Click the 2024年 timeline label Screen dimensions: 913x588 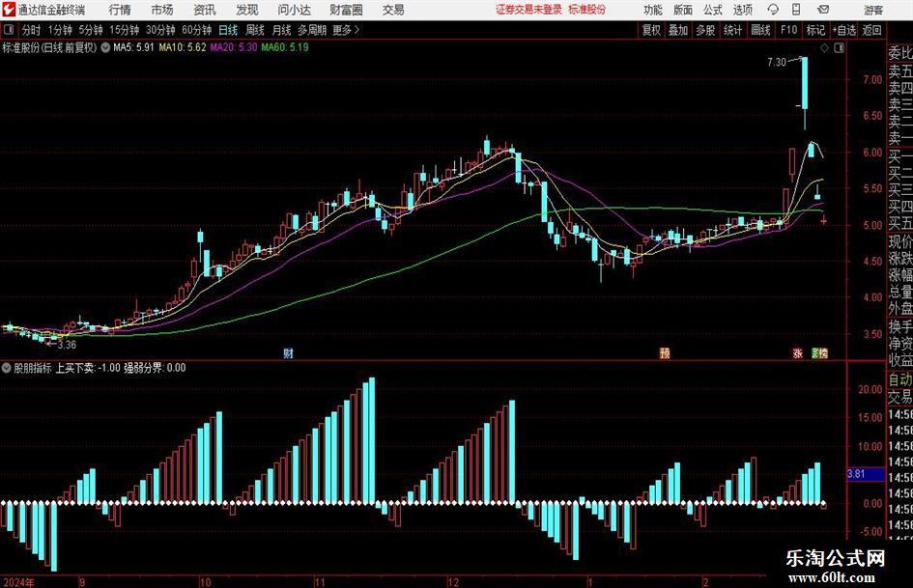coord(18,581)
